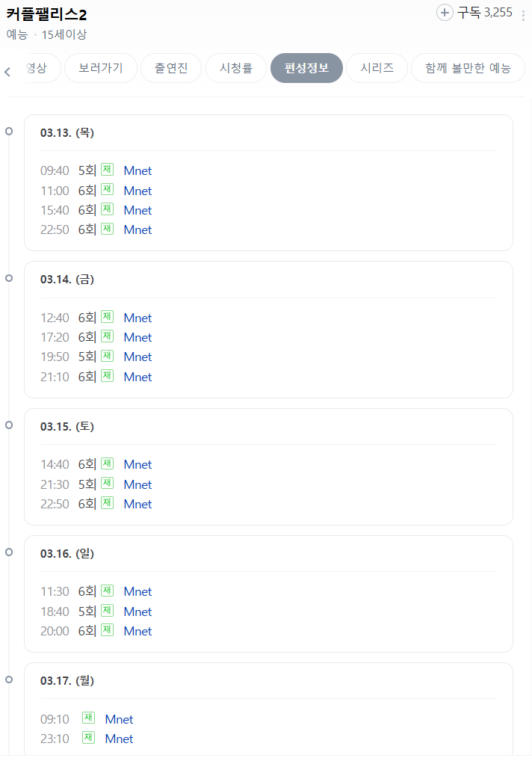Click Mnet beside the 21:10 entry on 03.14
532x761 pixels.
137,377
